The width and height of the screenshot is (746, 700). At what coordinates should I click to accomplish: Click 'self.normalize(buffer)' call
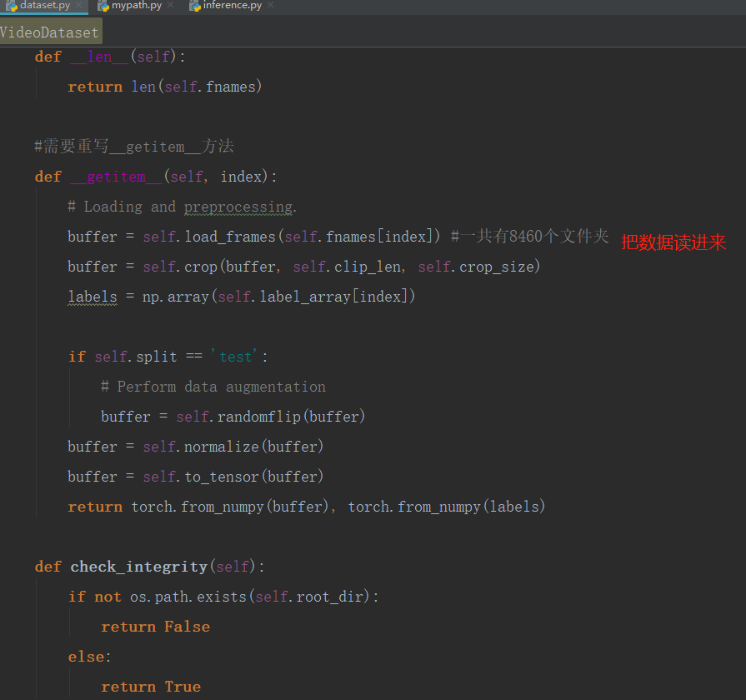[x=233, y=447]
